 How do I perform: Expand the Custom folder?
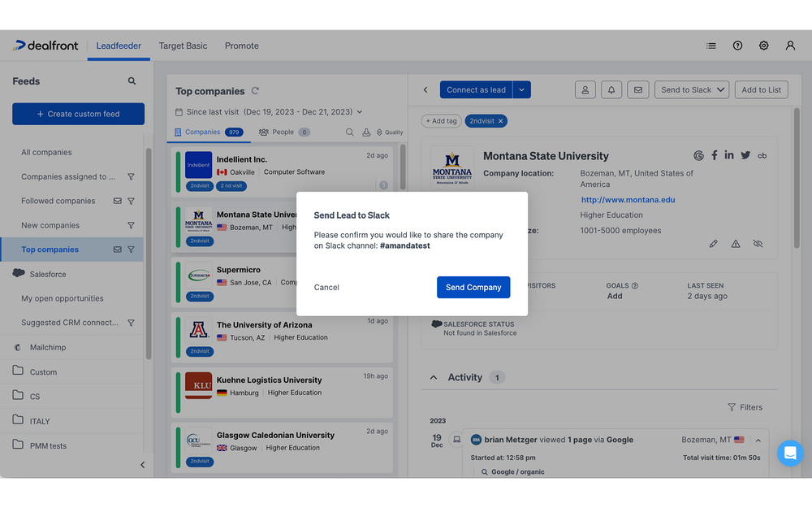tap(43, 372)
